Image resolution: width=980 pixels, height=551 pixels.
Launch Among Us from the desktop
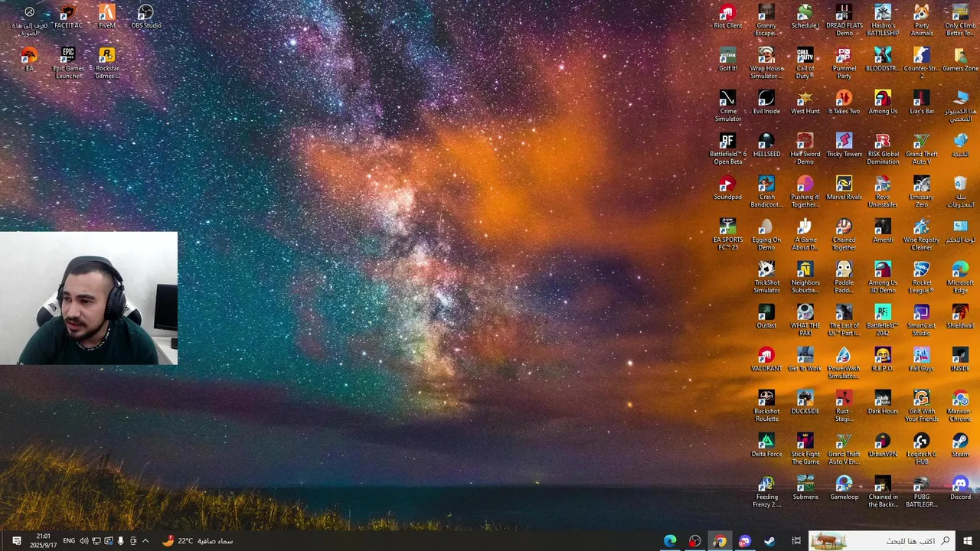(883, 103)
